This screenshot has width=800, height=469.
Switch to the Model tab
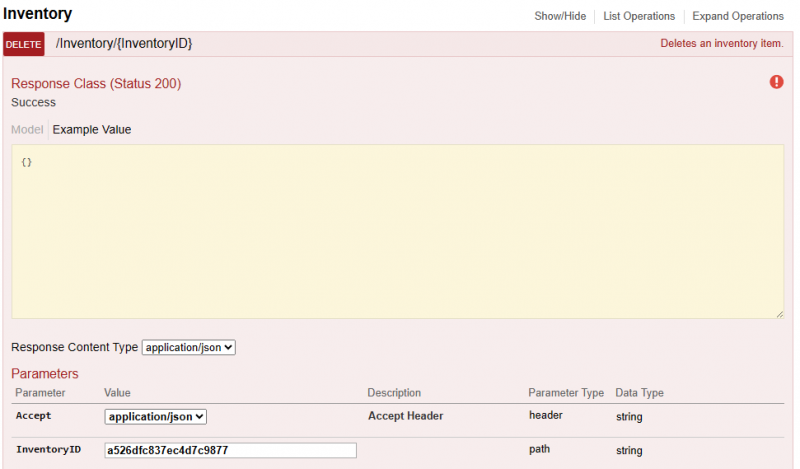coord(27,129)
